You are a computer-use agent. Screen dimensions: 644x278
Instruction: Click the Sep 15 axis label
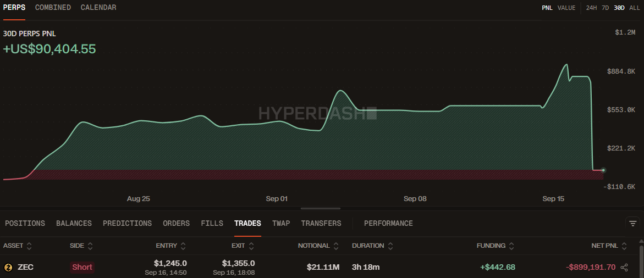pos(553,199)
